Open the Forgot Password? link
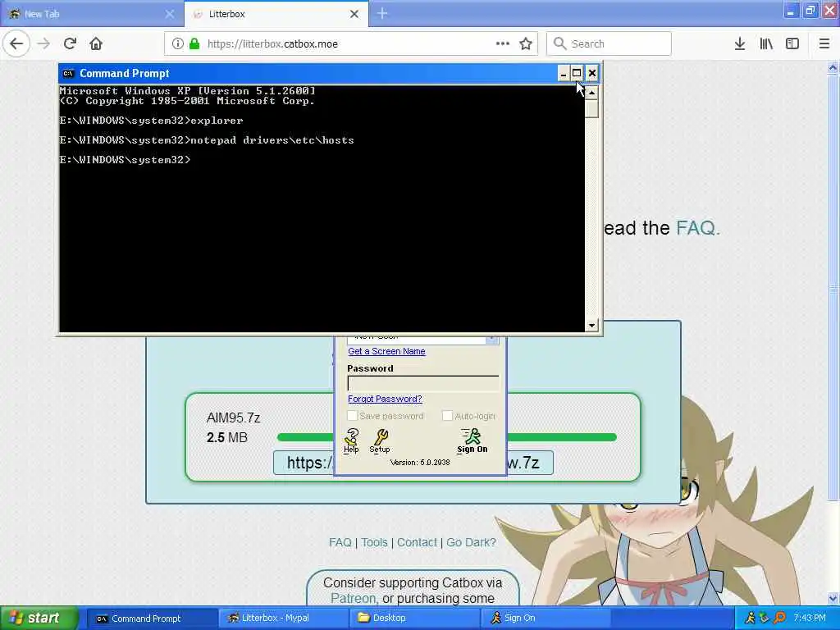This screenshot has height=630, width=840. pos(385,399)
